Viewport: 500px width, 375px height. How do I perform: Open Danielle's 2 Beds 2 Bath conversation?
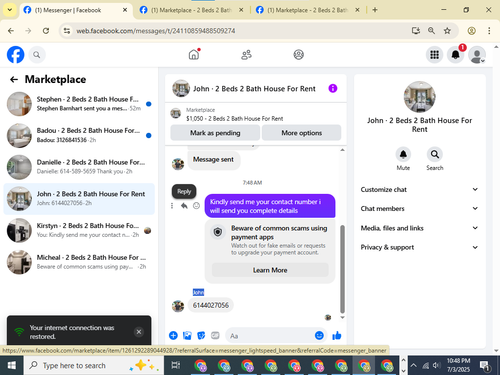click(79, 167)
